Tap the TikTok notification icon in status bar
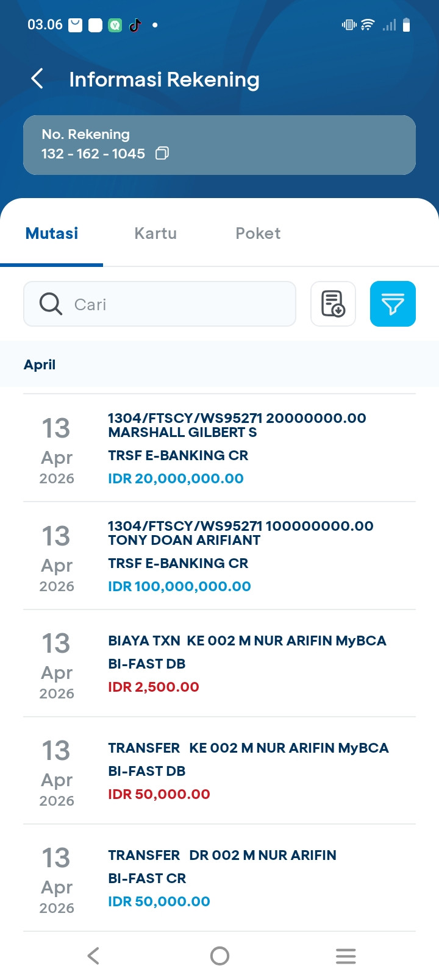439x980 pixels. [135, 25]
